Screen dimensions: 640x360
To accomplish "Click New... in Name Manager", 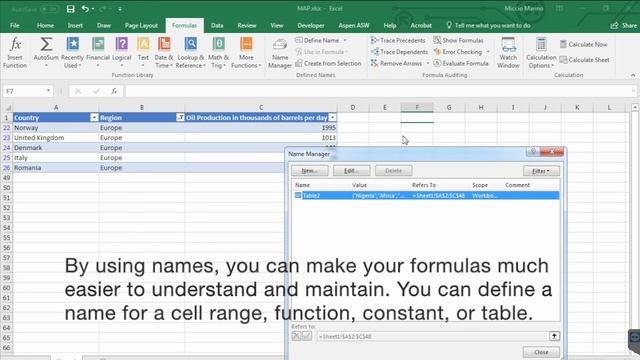I will [309, 171].
